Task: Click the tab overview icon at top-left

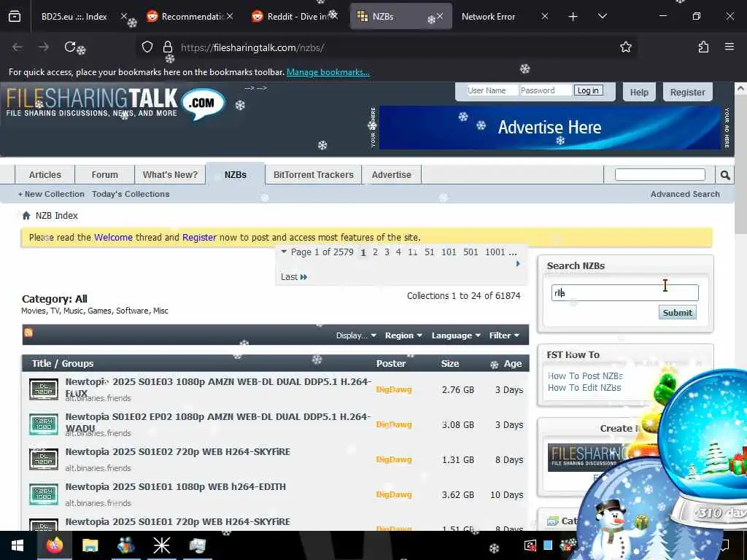Action: tap(15, 17)
